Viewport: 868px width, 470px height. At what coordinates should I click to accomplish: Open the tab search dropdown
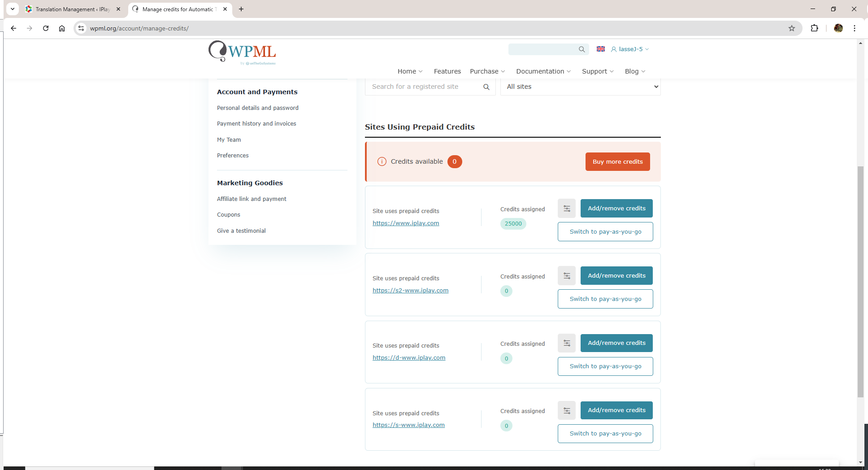tap(13, 9)
